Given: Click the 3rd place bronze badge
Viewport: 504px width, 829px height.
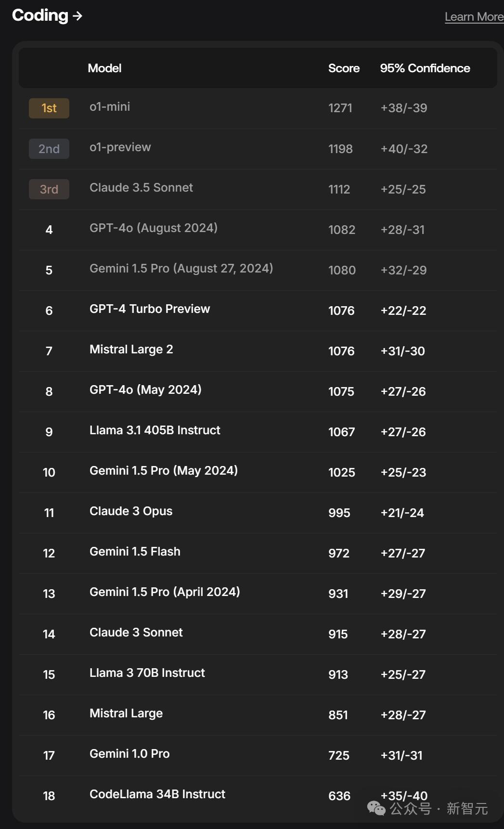Looking at the screenshot, I should pos(49,189).
